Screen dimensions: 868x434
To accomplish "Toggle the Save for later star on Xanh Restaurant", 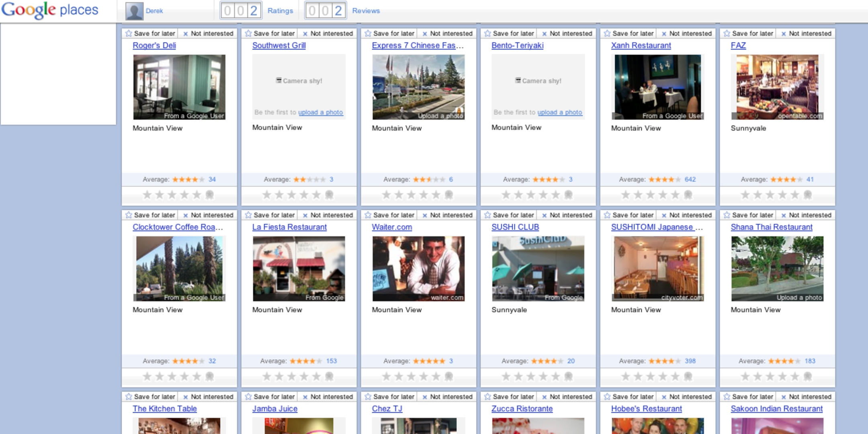I will tap(607, 33).
